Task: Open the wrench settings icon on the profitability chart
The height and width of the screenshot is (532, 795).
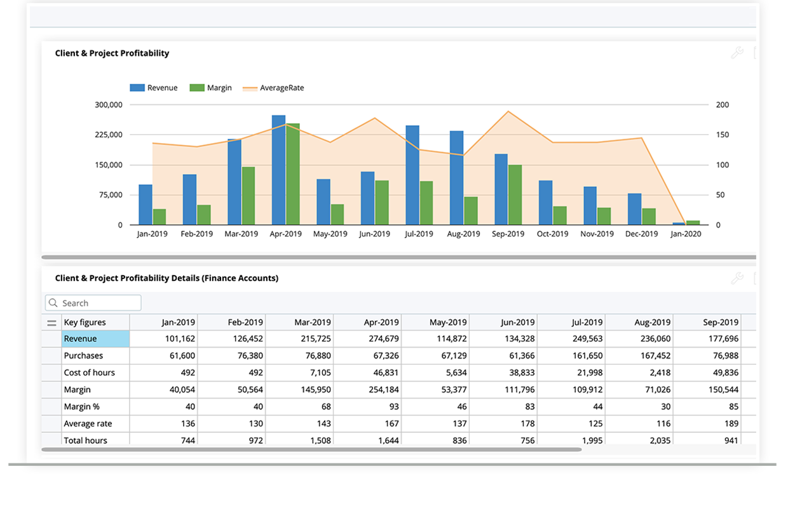Action: 737,53
